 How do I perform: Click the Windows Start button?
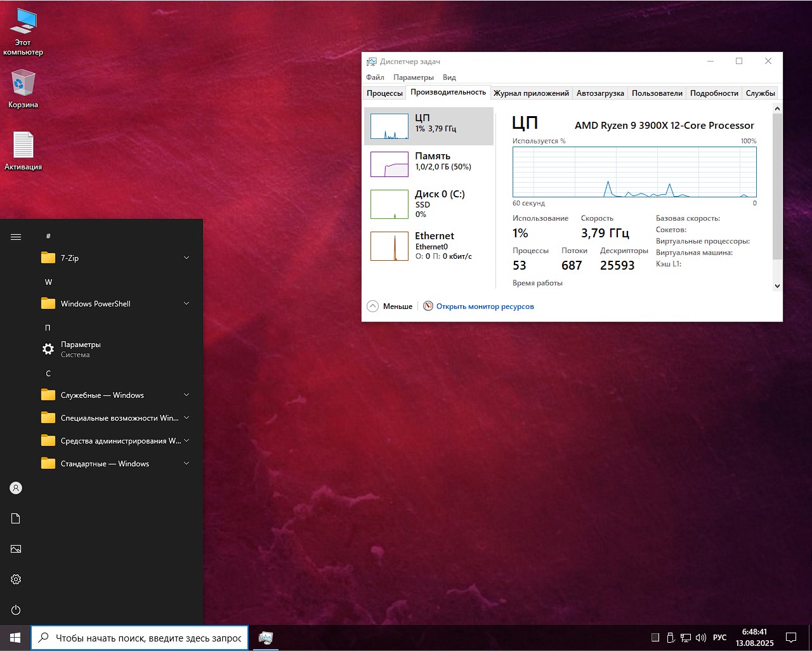click(x=15, y=638)
